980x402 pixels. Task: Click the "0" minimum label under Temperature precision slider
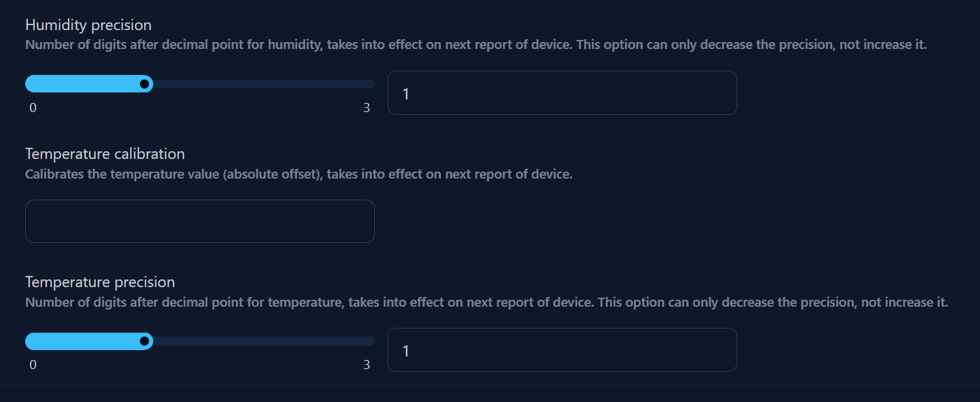pyautogui.click(x=33, y=365)
